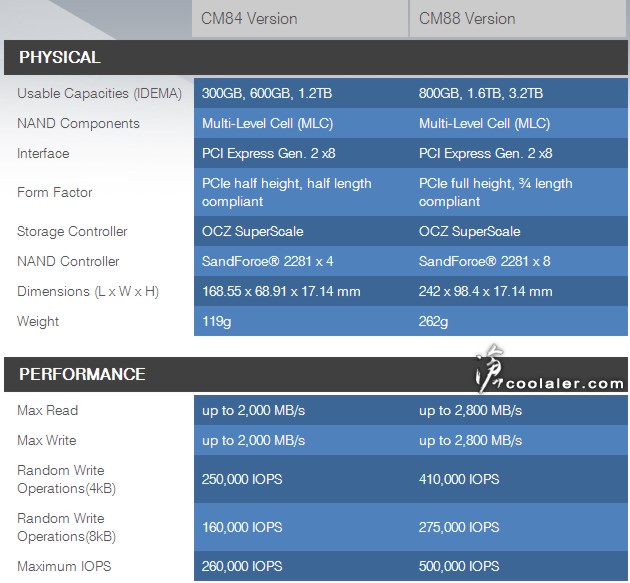Viewport: 630px width, 583px height.
Task: Click Max Read up to 2,800 MB/s value
Action: pyautogui.click(x=470, y=410)
